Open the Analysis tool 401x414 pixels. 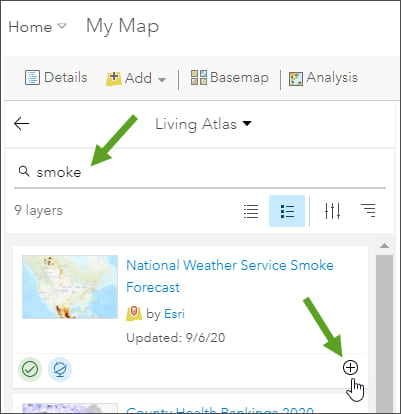[323, 78]
